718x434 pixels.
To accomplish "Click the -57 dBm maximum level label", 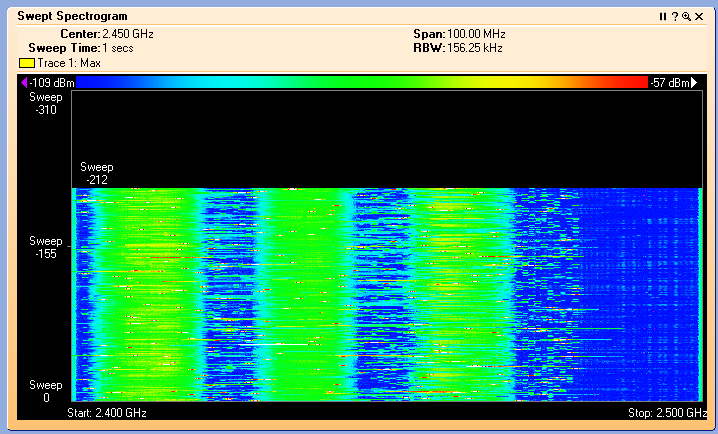I will tap(670, 83).
